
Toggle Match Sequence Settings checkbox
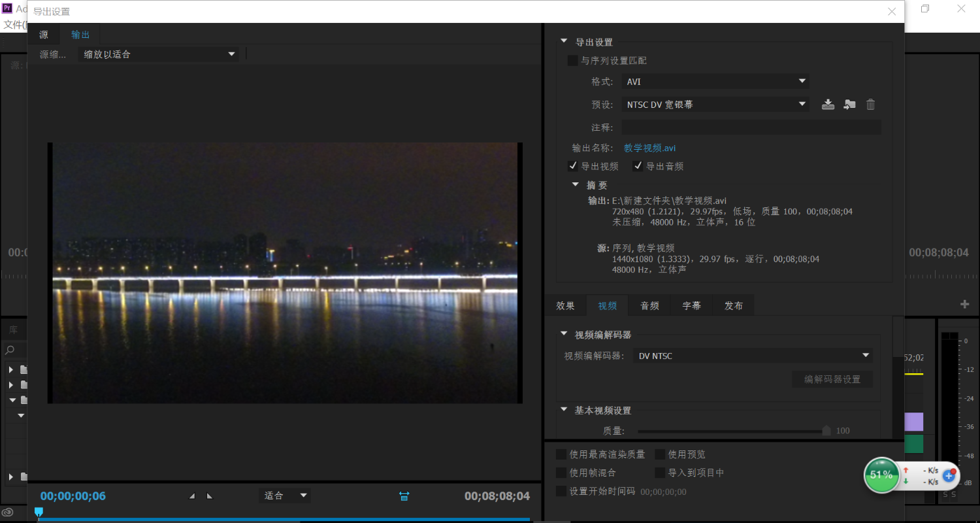(x=573, y=61)
